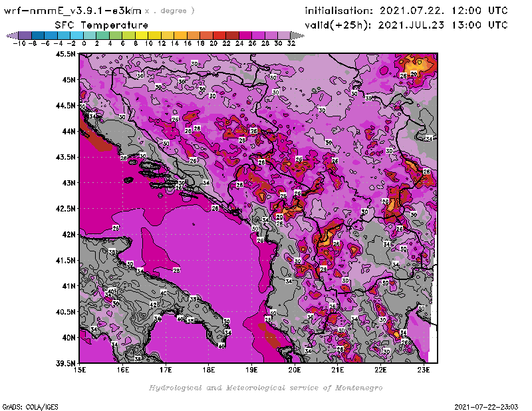
Task: Click the '18E' longitude label
Action: [x=209, y=370]
